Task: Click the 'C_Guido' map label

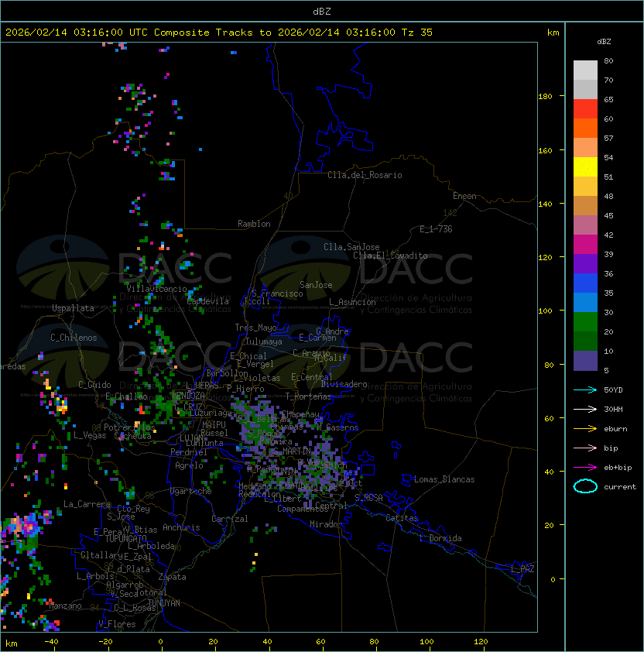Action: pos(94,385)
